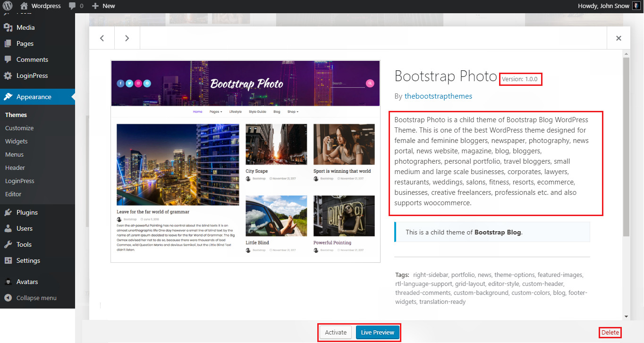Click the LoginPress gear icon
Viewport: 644px width, 343px height.
point(8,75)
